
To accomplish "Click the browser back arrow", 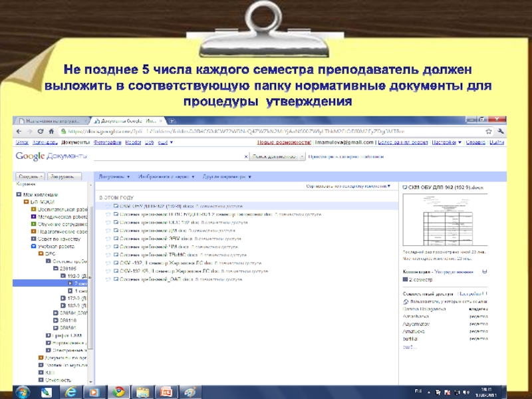I will coord(20,132).
